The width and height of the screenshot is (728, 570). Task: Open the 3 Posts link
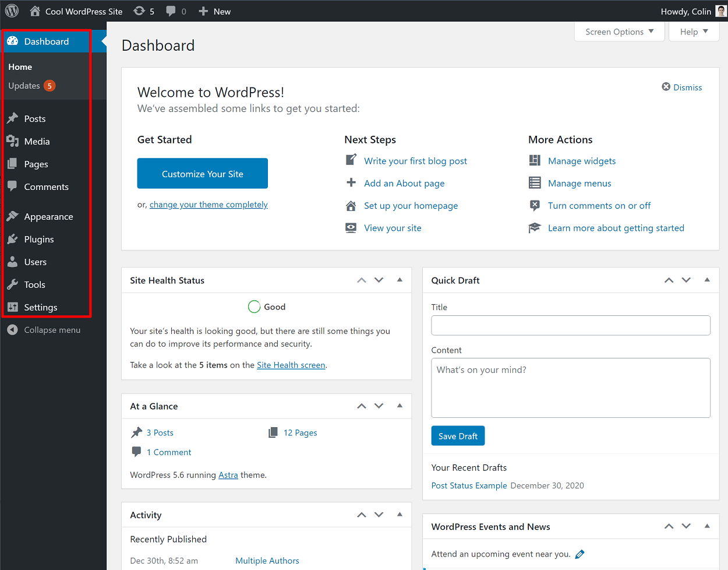pyautogui.click(x=160, y=432)
